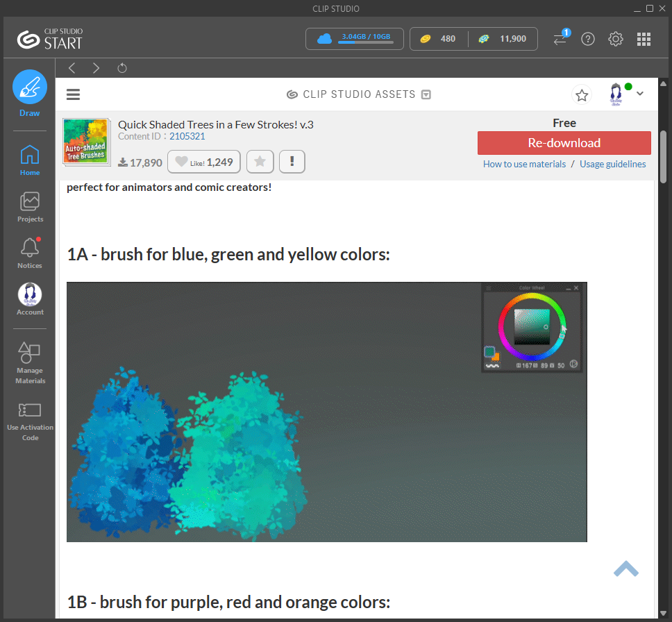Screen dimensions: 672x622
Task: Open How to use materials link
Action: point(524,165)
